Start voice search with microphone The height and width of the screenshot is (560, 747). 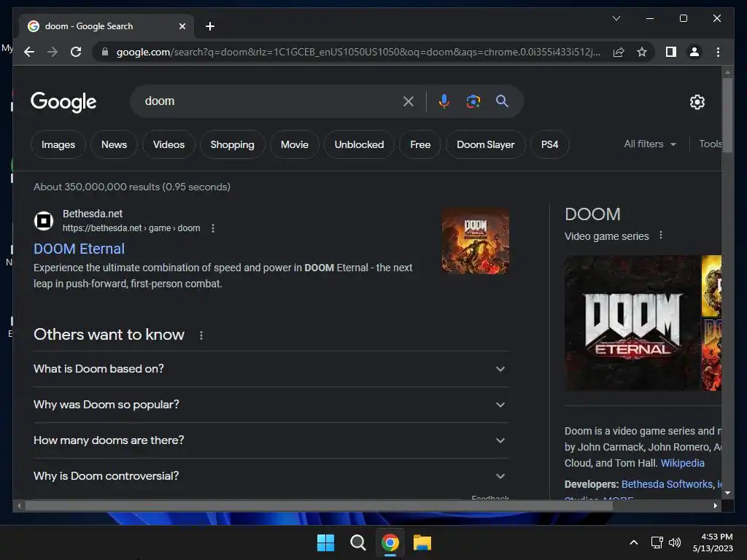[x=444, y=101]
